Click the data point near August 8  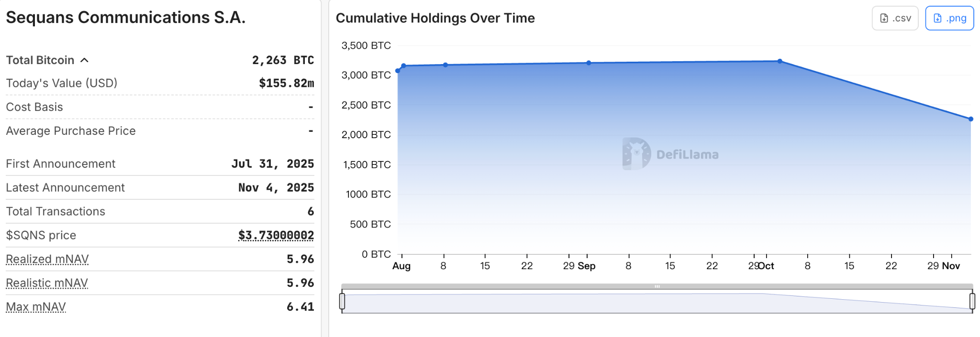[445, 65]
